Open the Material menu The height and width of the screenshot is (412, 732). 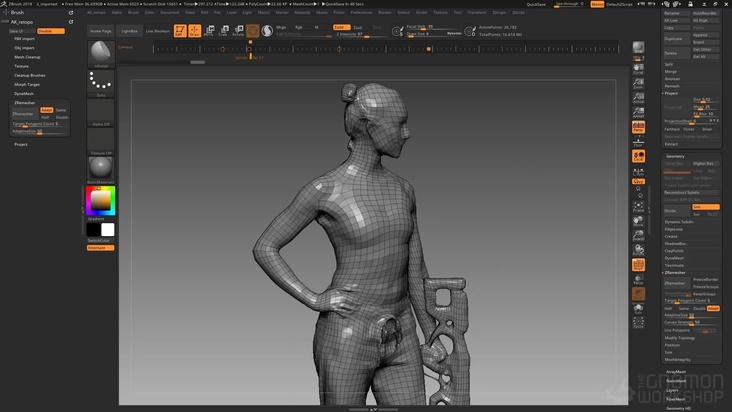302,13
